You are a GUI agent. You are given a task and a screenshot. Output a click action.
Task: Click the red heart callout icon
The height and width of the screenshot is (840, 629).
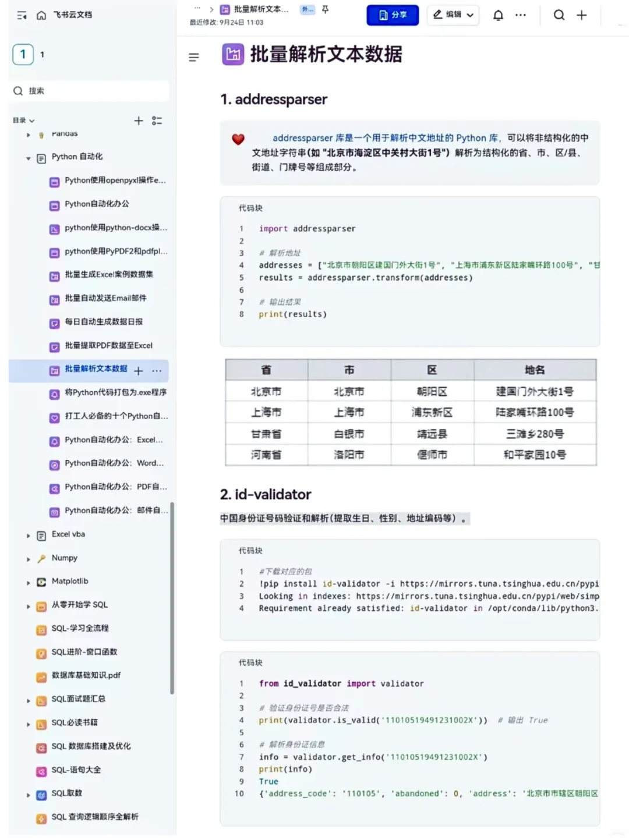pyautogui.click(x=238, y=139)
